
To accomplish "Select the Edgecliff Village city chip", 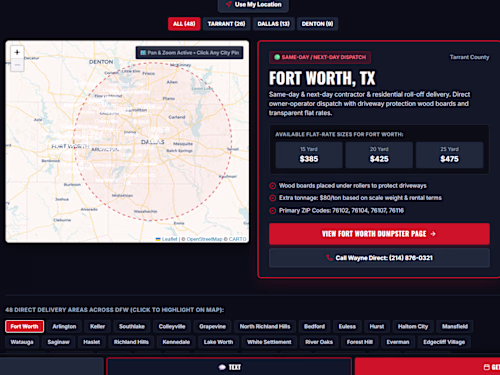I will pyautogui.click(x=444, y=342).
